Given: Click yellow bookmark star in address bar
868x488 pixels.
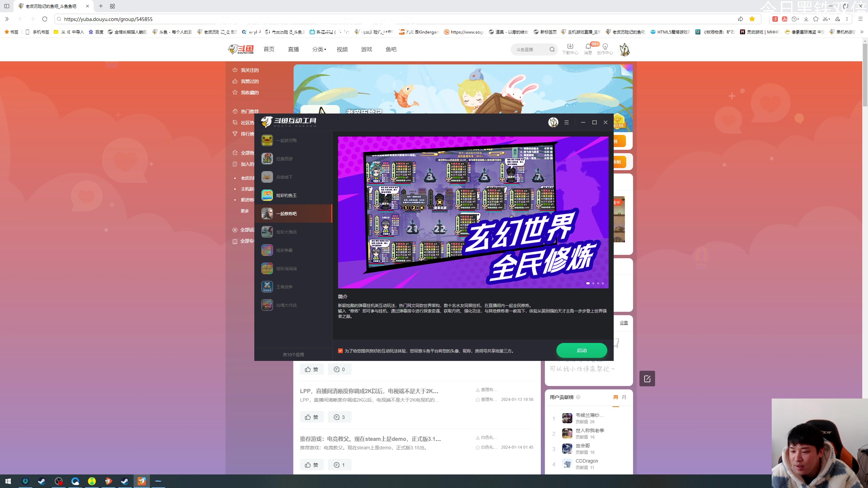Looking at the screenshot, I should click(x=752, y=19).
